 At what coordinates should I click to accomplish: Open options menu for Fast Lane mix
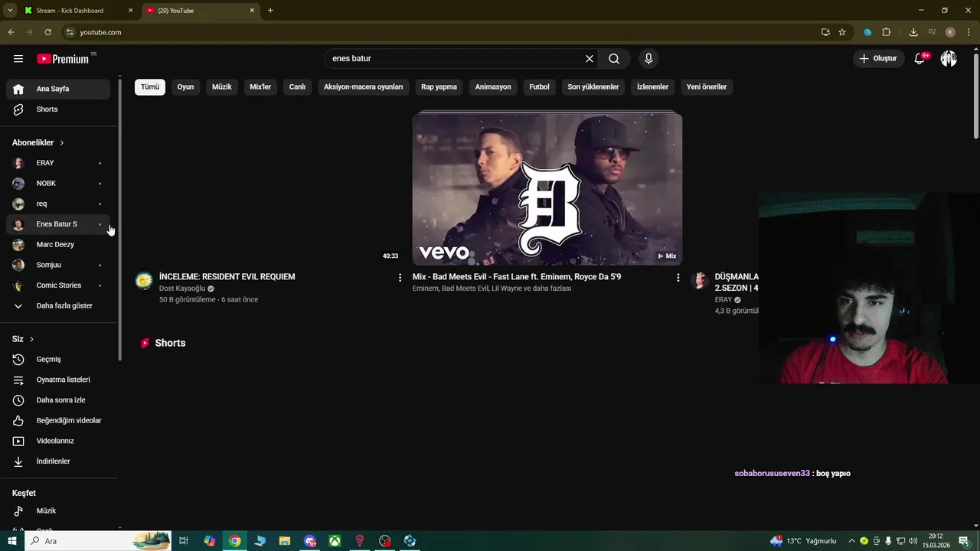pyautogui.click(x=678, y=278)
